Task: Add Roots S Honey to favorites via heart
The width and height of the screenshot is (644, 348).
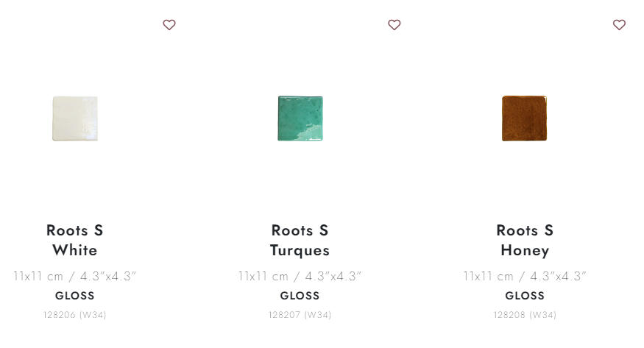Action: [620, 24]
